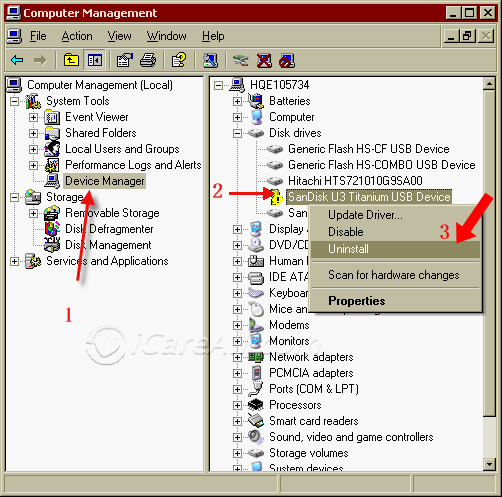Select SanDisk U3 Titanium USB Device

369,197
